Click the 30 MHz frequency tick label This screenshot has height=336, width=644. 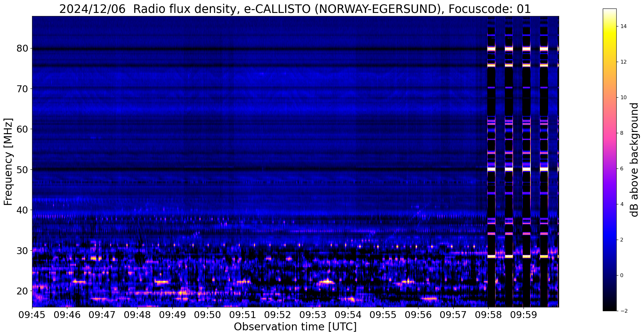[23, 250]
